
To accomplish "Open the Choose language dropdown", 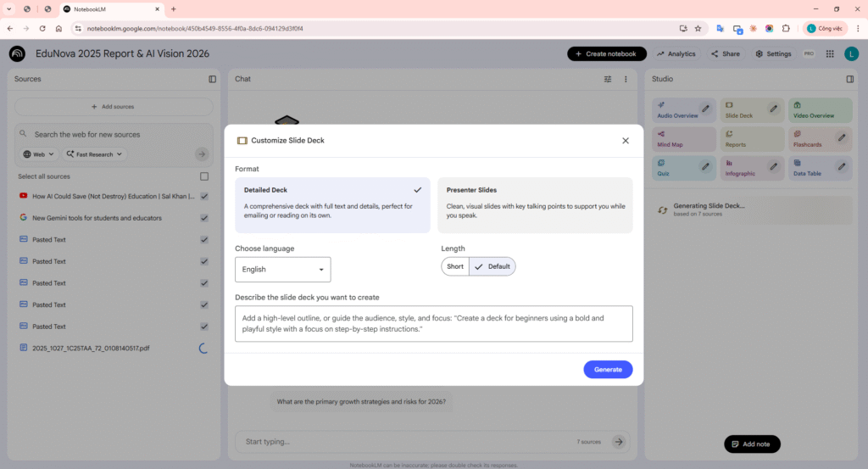I will point(282,270).
